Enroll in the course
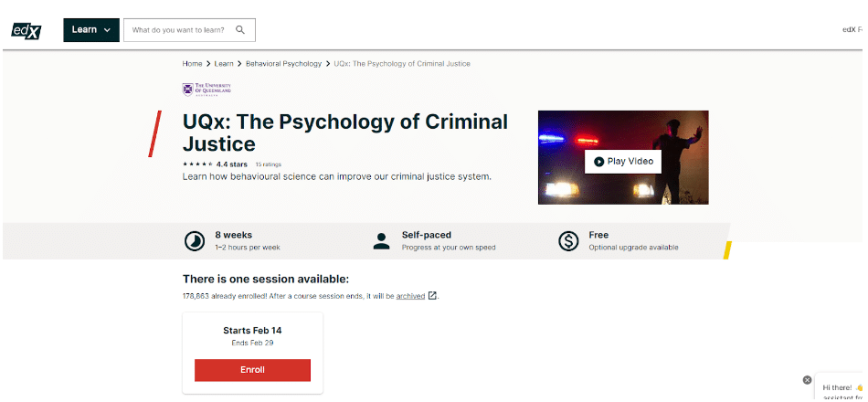 252,370
